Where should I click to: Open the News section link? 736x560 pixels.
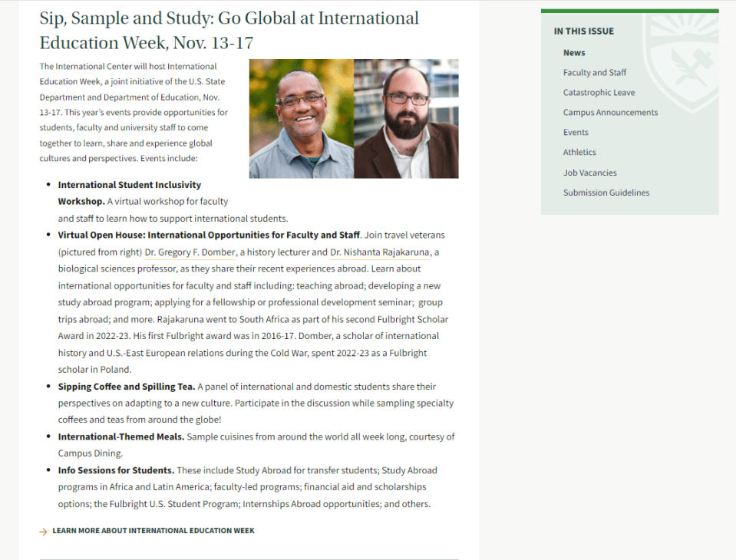point(574,53)
